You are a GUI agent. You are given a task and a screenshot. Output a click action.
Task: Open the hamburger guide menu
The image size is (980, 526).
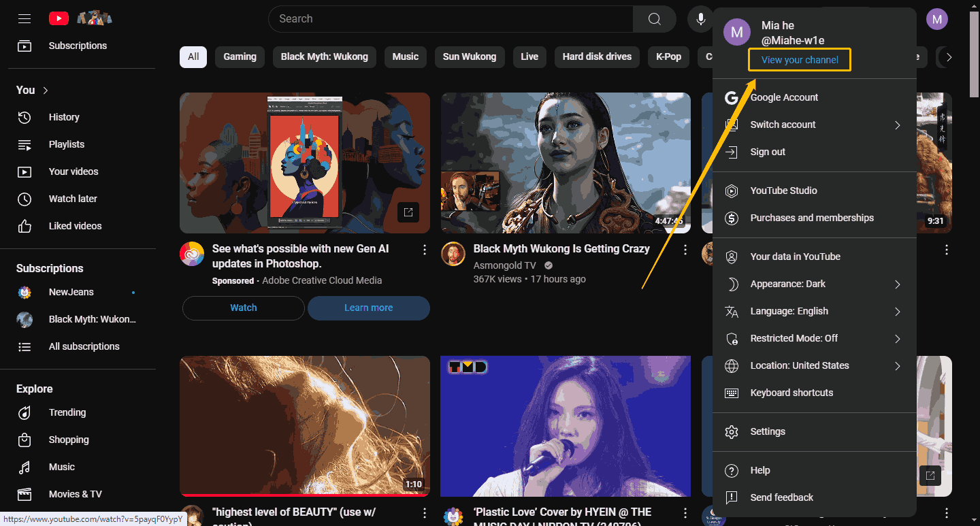[x=24, y=19]
